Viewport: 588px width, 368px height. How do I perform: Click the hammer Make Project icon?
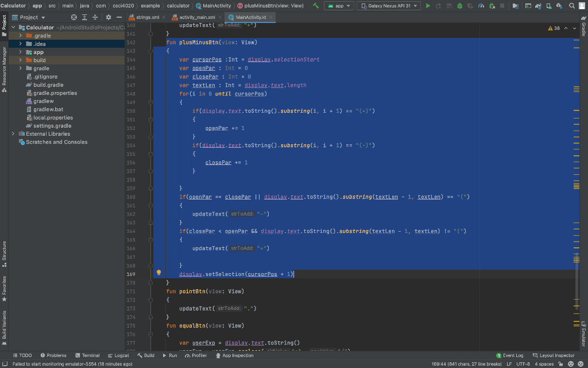316,6
